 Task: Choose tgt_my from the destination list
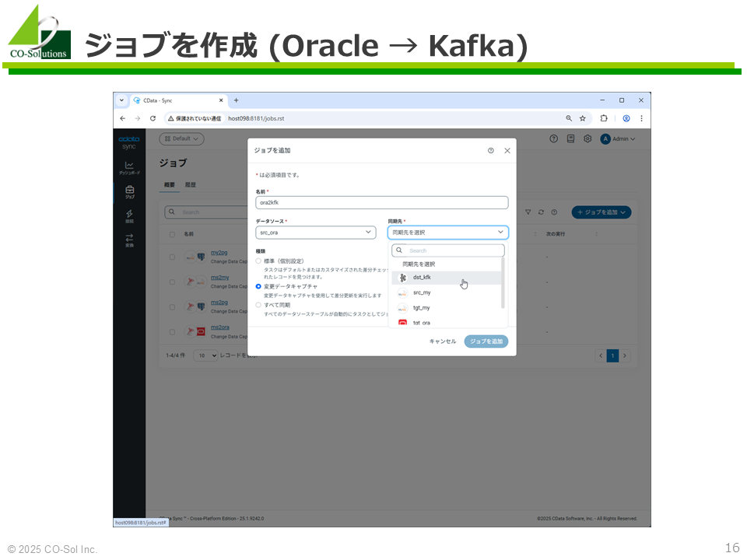(447, 308)
